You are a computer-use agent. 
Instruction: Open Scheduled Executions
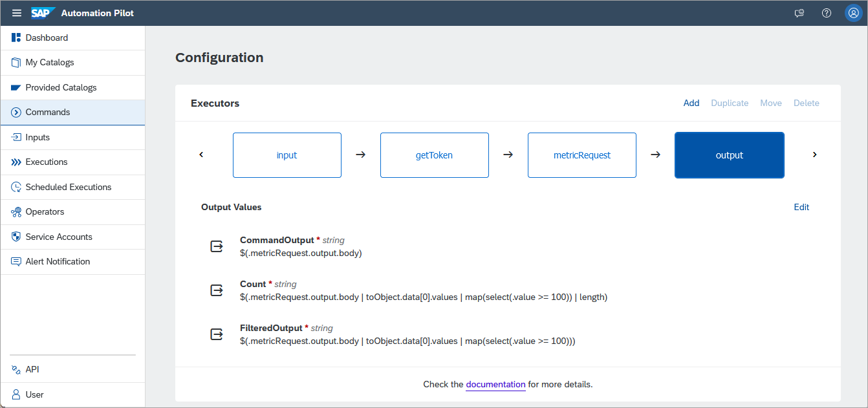click(72, 187)
